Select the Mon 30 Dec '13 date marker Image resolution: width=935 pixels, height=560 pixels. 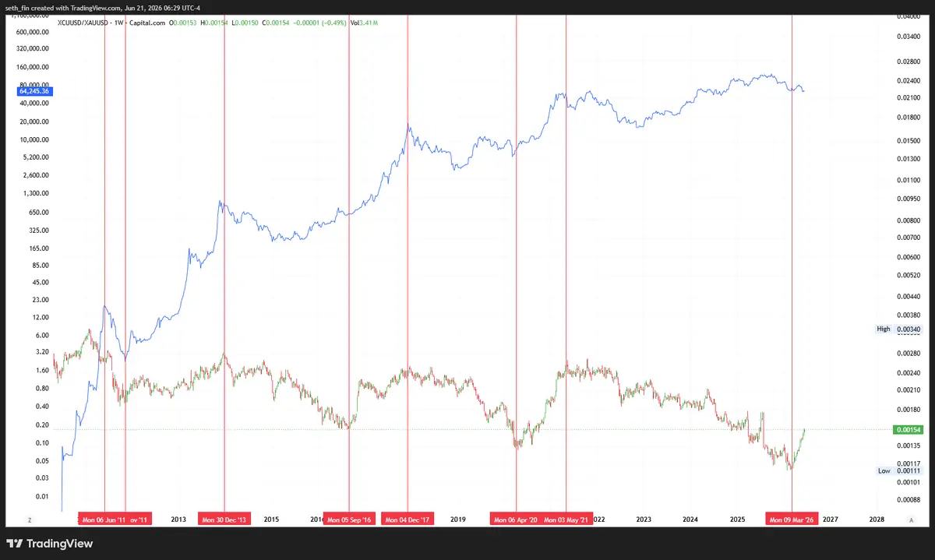pyautogui.click(x=224, y=519)
